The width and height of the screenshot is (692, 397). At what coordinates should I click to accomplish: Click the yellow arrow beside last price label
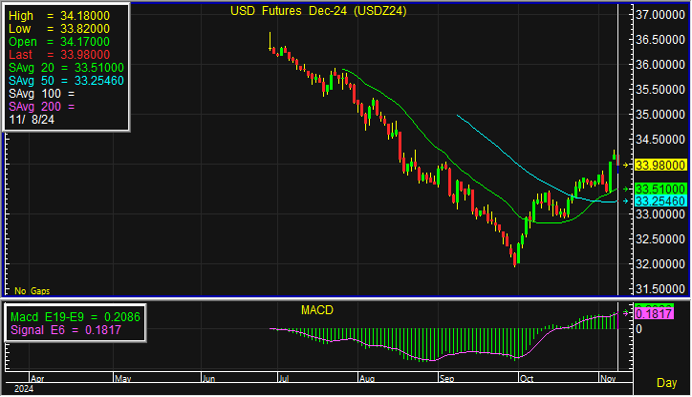tap(625, 165)
